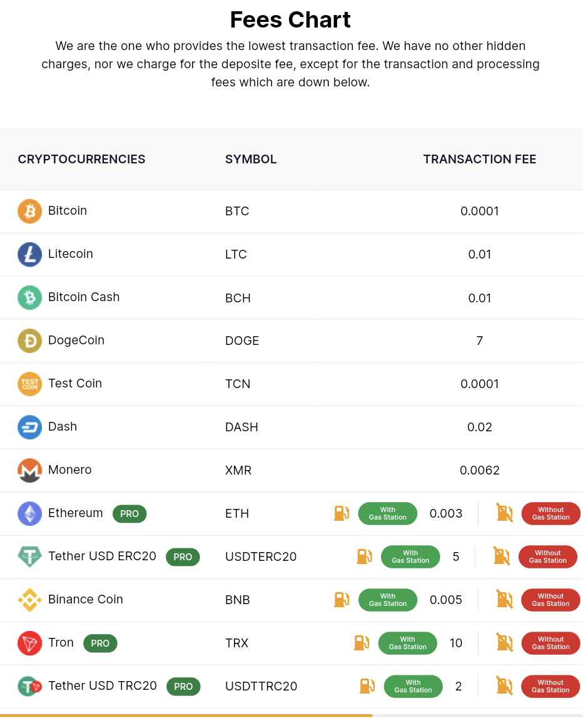
Task: Click the CRYPTOCURRENCIES column header
Action: pyautogui.click(x=81, y=160)
